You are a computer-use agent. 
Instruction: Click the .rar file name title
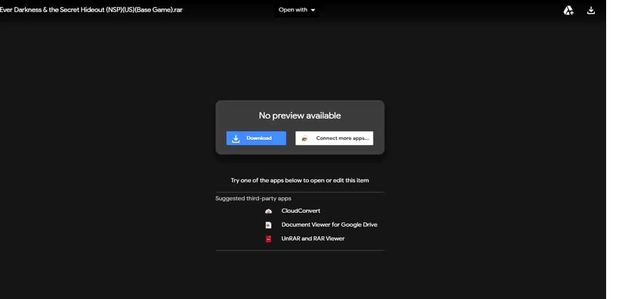click(x=91, y=10)
